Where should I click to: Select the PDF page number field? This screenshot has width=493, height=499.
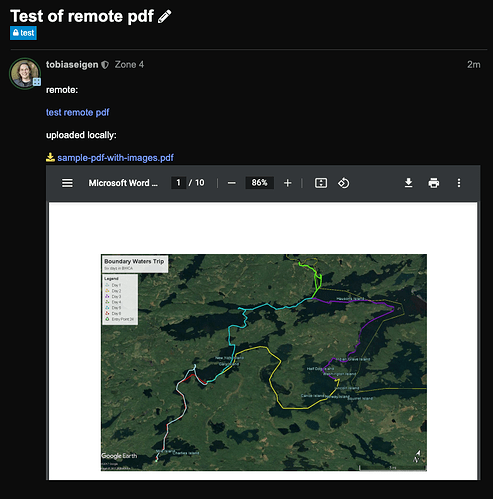[x=178, y=183]
